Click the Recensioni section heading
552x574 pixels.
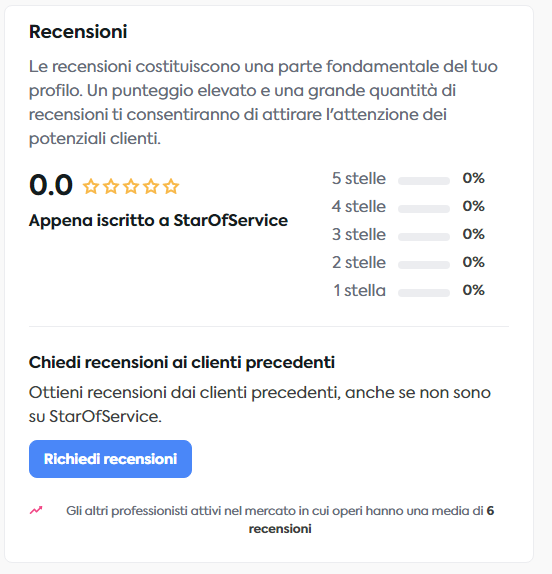point(78,31)
